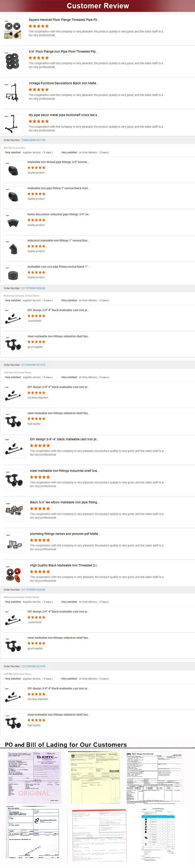Image resolution: width=195 pixels, height=868 pixels.
Task: Click the 3/4" Floor Flange Iron Pipe title
Action: [x=63, y=52]
